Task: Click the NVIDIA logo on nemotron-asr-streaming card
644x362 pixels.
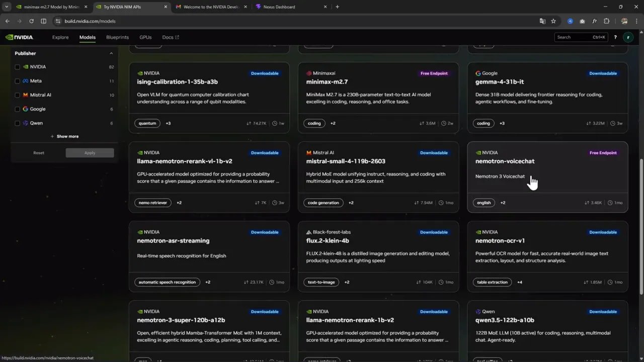Action: click(x=140, y=232)
